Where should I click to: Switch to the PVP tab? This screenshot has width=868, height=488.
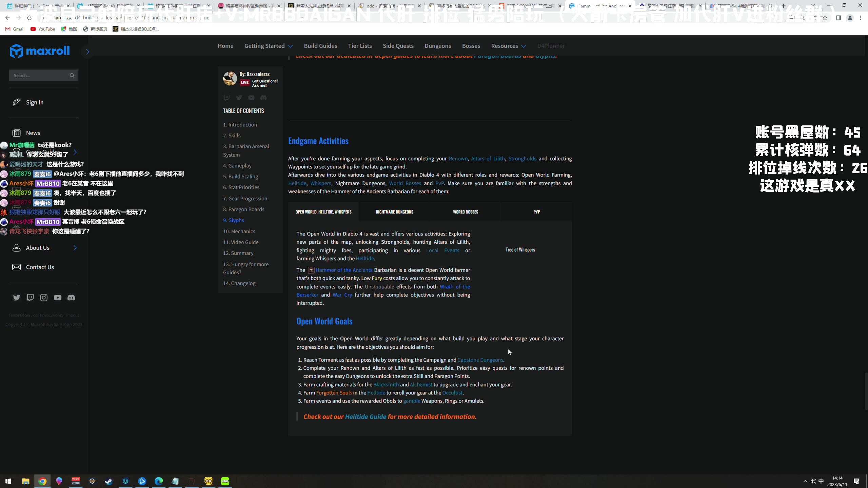pyautogui.click(x=536, y=212)
